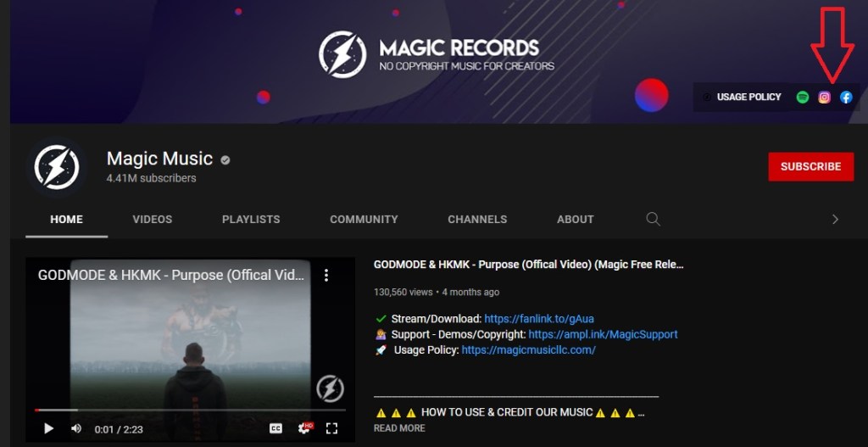Mute the video with speaker icon
The height and width of the screenshot is (447, 868).
76,428
